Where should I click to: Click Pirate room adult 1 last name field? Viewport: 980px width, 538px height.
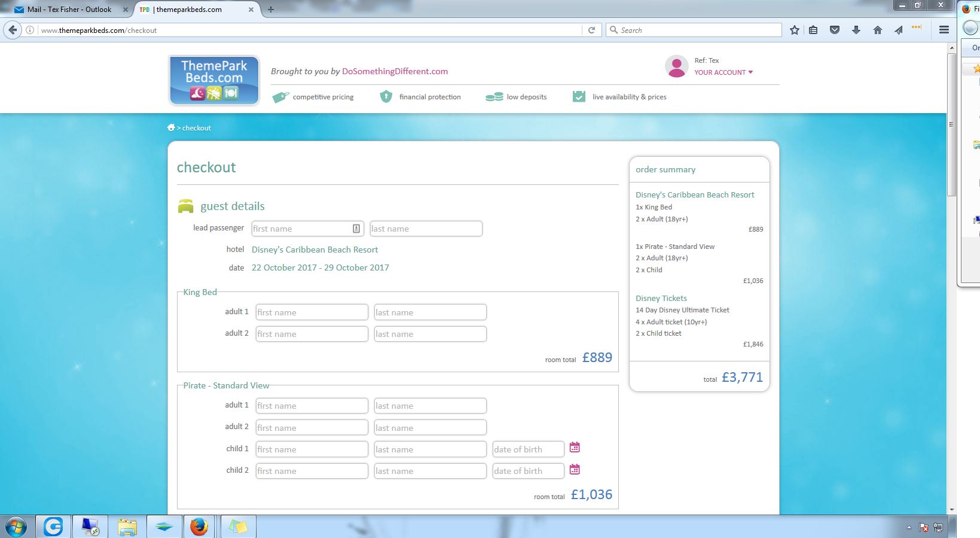430,406
